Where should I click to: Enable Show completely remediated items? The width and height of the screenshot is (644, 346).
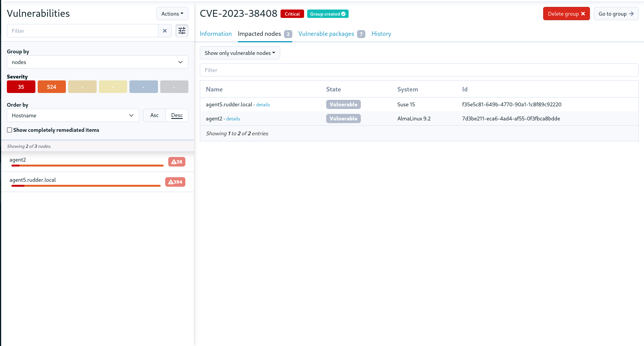[x=10, y=130]
